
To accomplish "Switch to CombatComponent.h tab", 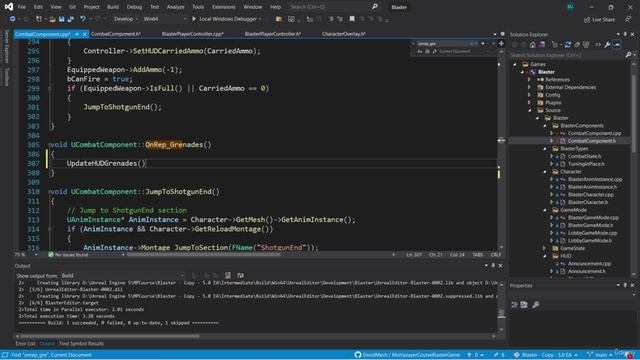I will click(x=116, y=34).
